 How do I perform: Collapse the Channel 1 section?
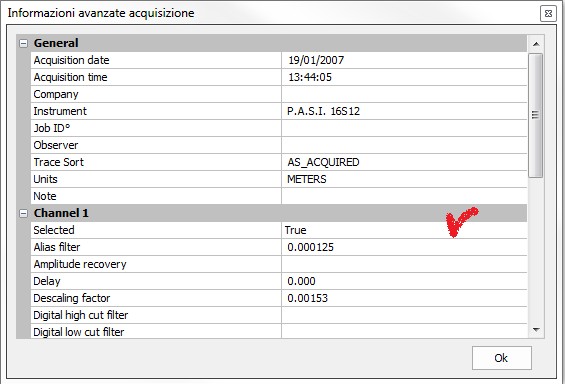[23, 214]
